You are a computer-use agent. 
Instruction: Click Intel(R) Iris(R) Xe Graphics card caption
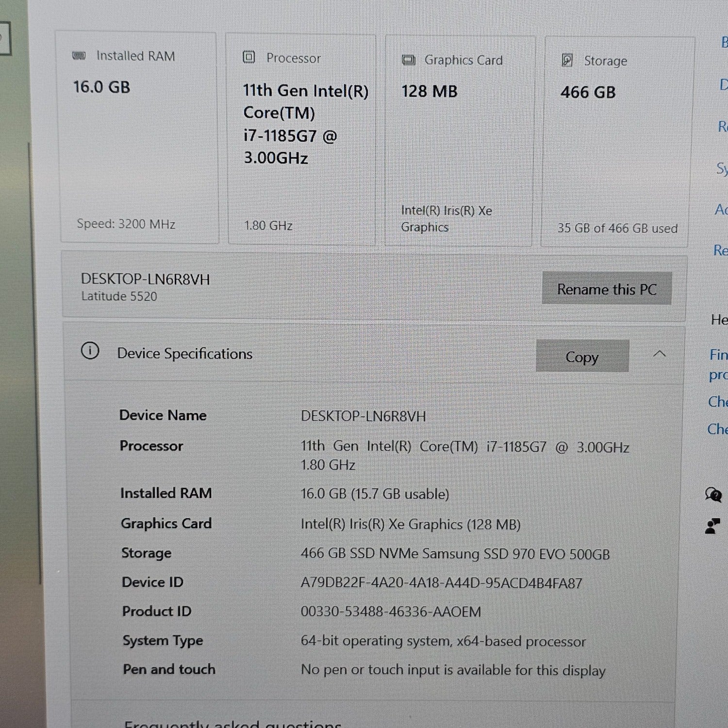coord(446,218)
